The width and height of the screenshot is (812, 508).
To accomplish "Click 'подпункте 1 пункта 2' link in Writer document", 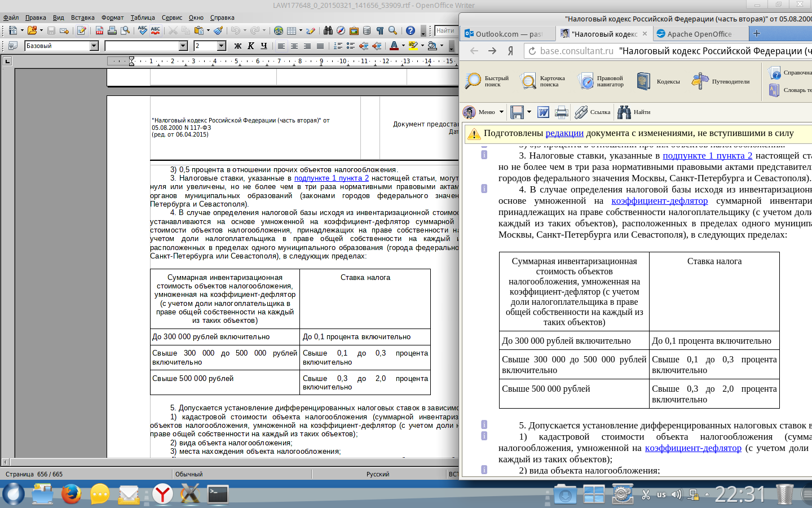I will [332, 178].
